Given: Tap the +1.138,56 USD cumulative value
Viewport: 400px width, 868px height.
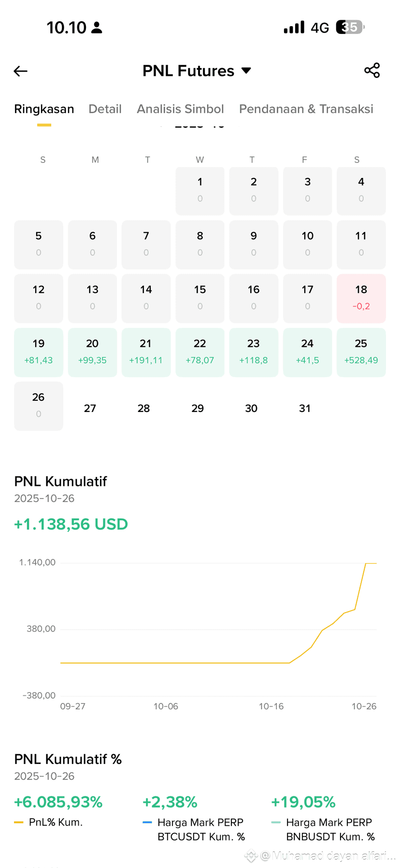Looking at the screenshot, I should click(71, 524).
